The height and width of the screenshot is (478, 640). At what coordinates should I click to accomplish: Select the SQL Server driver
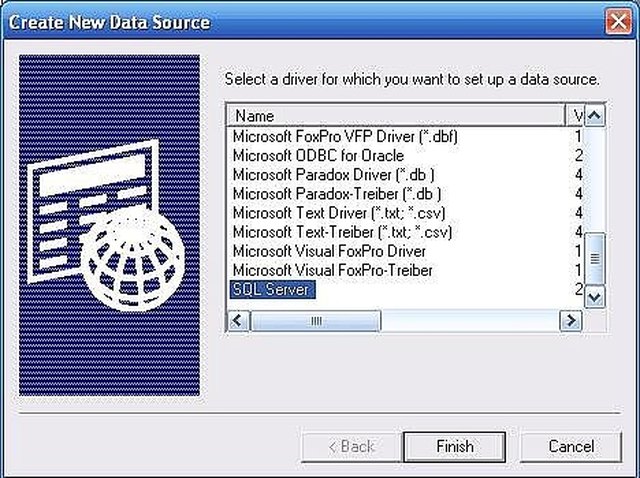pos(273,289)
